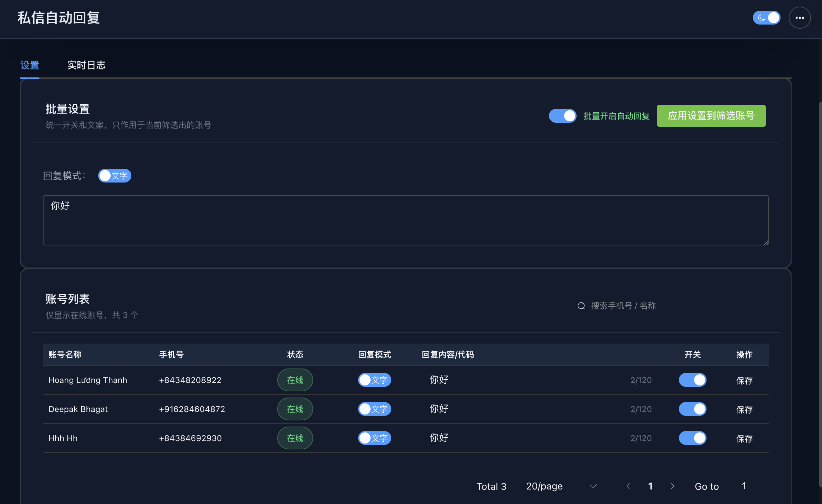Image resolution: width=822 pixels, height=504 pixels.
Task: Toggle the dark mode moon switch
Action: [766, 18]
